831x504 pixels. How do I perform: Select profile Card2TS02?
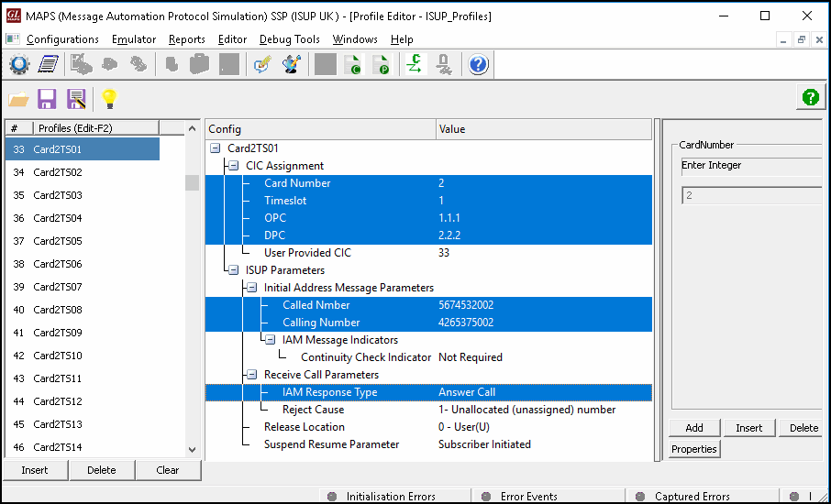click(57, 172)
